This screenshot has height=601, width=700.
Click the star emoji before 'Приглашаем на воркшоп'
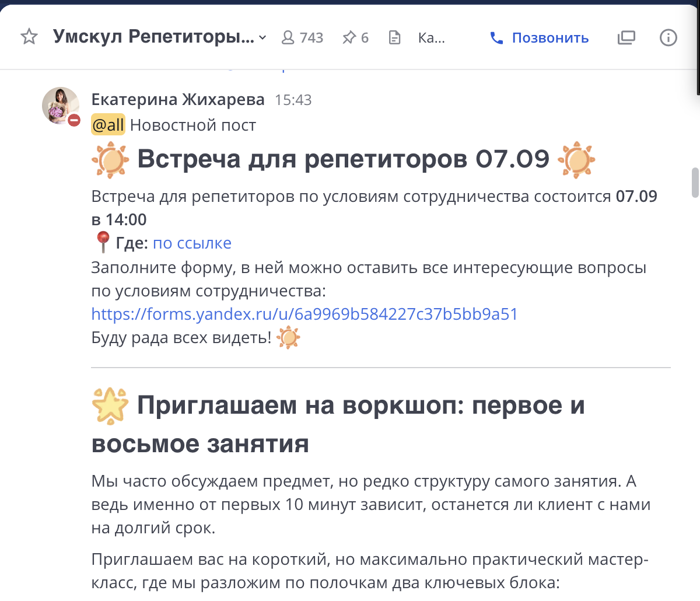(x=110, y=406)
